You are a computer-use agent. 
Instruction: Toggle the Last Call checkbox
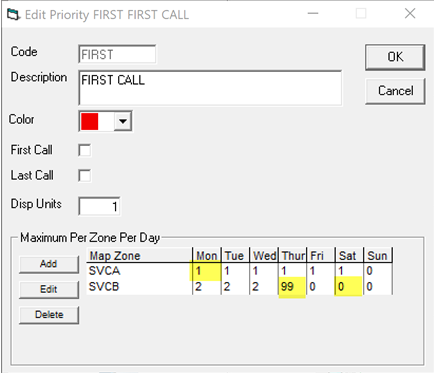pos(84,175)
